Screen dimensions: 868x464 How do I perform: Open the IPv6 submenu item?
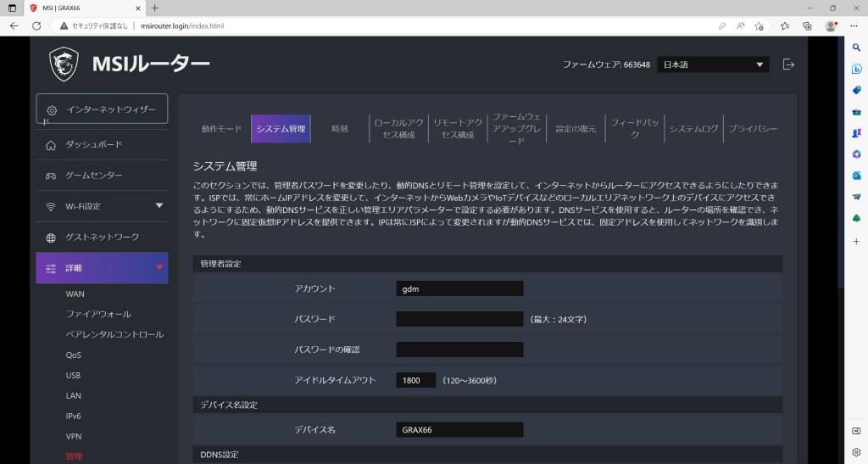click(x=73, y=416)
